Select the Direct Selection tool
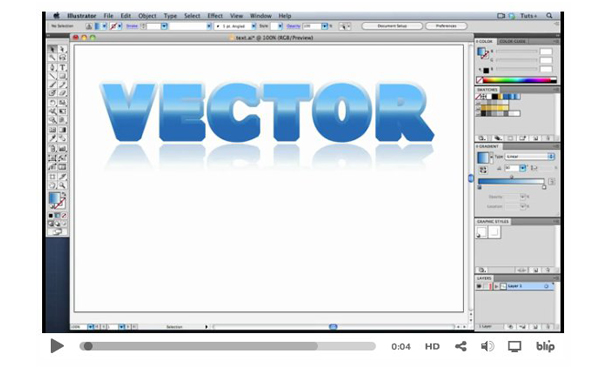The width and height of the screenshot is (600, 370). [x=62, y=49]
